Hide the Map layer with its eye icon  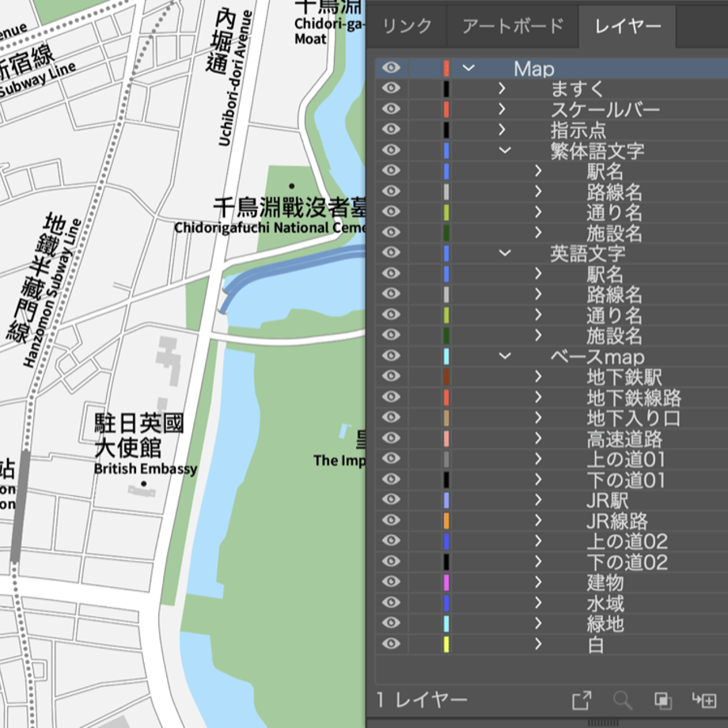coord(391,68)
